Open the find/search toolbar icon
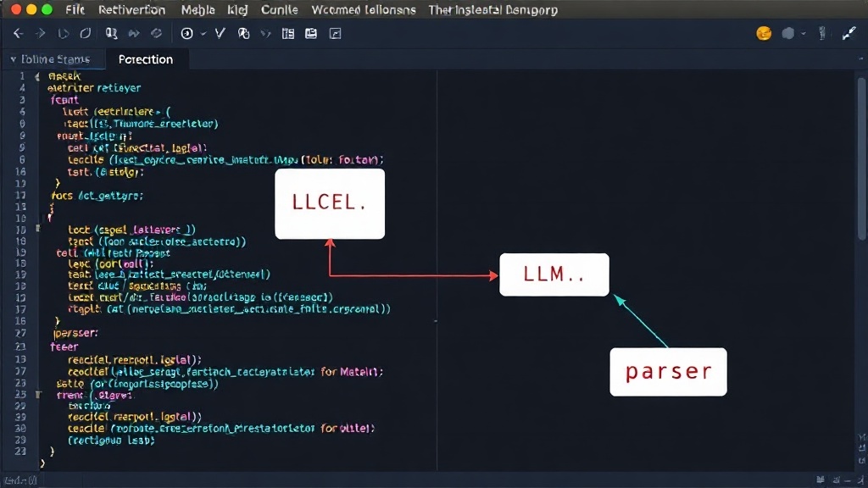 tap(111, 34)
